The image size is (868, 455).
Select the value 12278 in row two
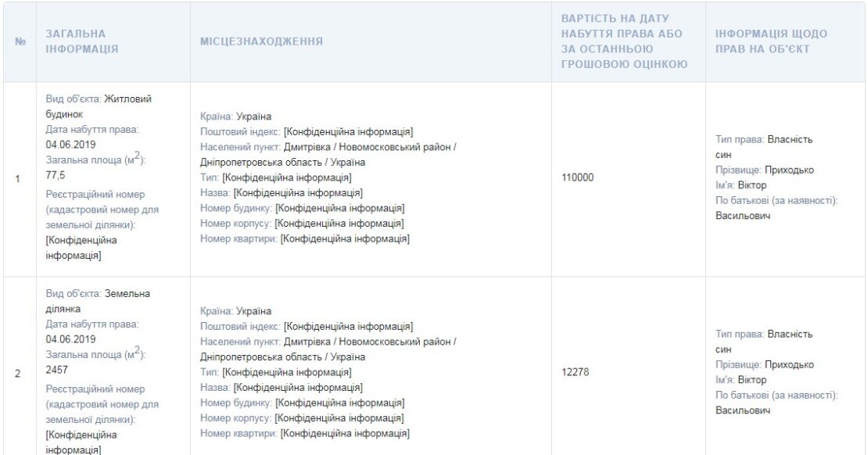(577, 372)
